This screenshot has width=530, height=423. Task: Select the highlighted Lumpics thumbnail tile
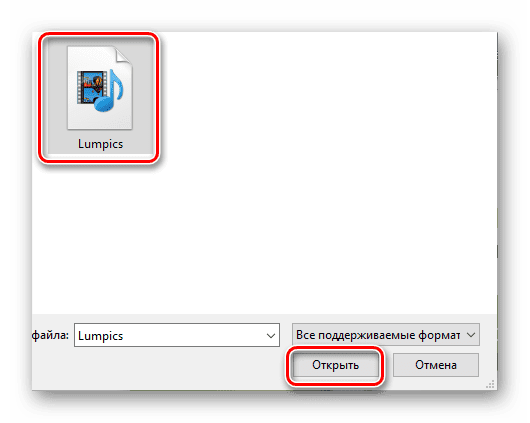(99, 98)
